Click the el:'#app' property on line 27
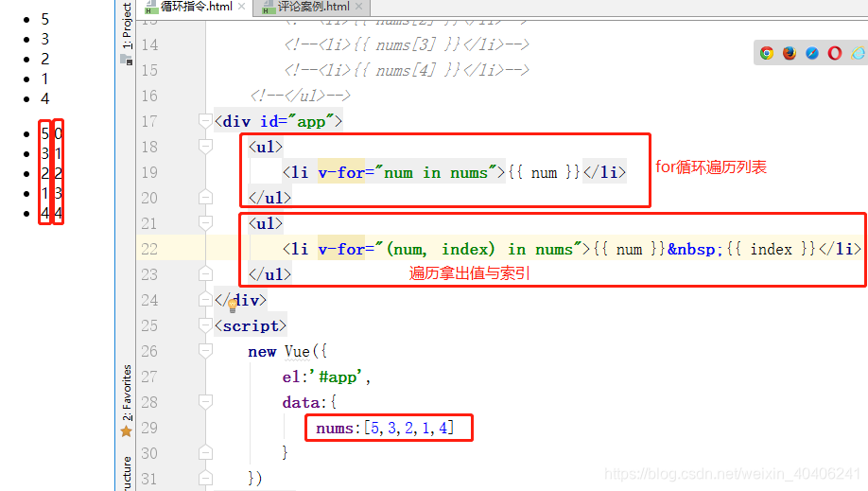 [x=326, y=377]
